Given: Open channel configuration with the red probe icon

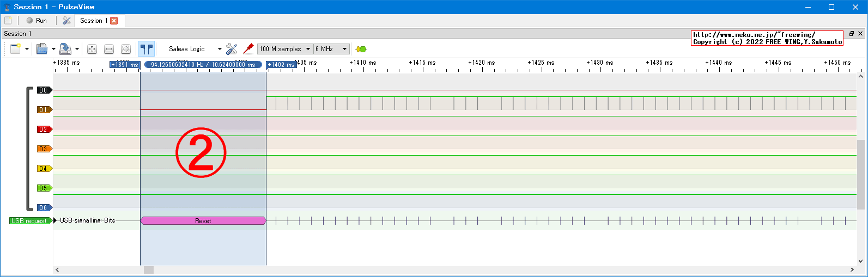Looking at the screenshot, I should tap(248, 49).
